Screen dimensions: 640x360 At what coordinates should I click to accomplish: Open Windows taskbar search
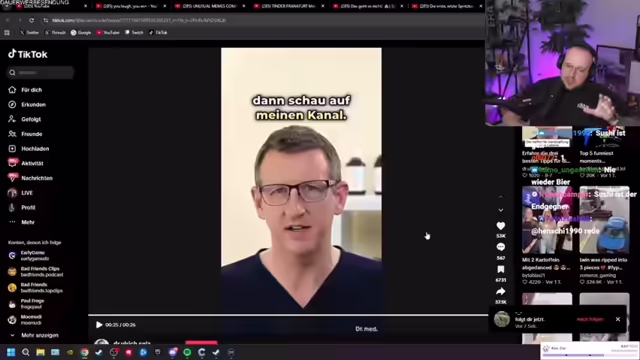click(x=26, y=352)
